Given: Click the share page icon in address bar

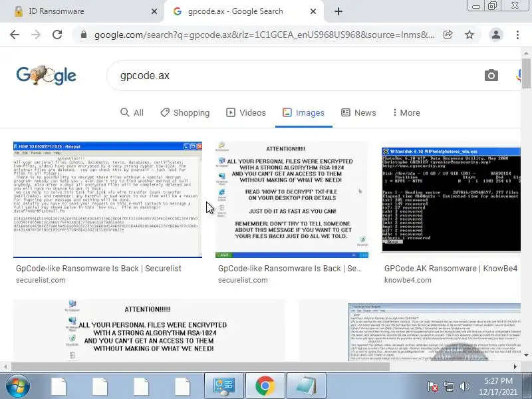Looking at the screenshot, I should point(448,35).
